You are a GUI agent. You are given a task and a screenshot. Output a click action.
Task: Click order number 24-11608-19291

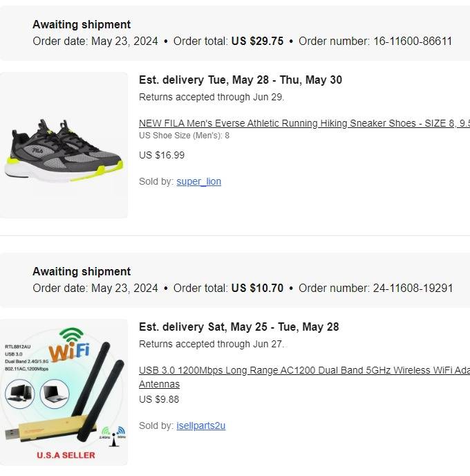411,288
